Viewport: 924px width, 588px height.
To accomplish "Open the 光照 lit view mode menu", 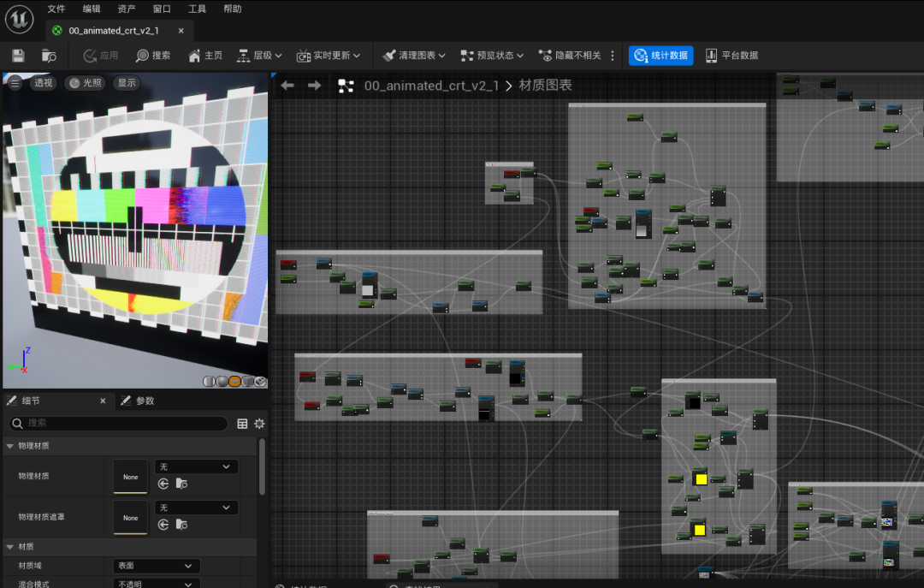I will [86, 82].
